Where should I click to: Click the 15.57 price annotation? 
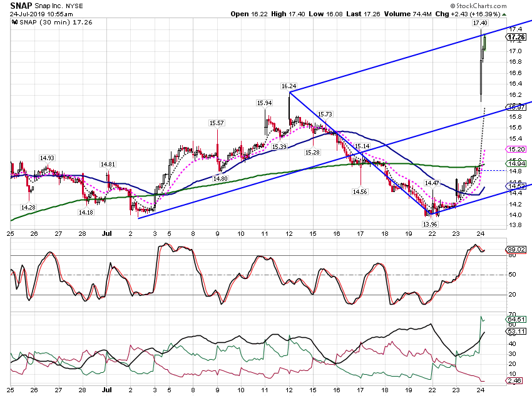click(217, 123)
